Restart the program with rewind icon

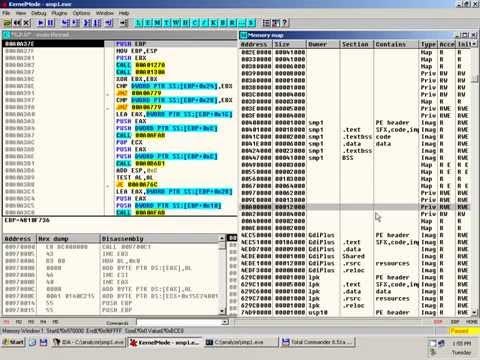click(x=17, y=23)
